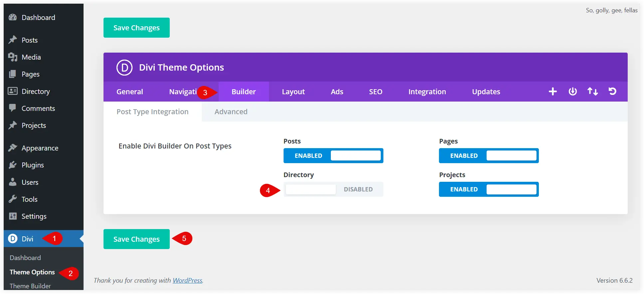
Task: Toggle Divi Builder for Pages
Action: pyautogui.click(x=489, y=155)
